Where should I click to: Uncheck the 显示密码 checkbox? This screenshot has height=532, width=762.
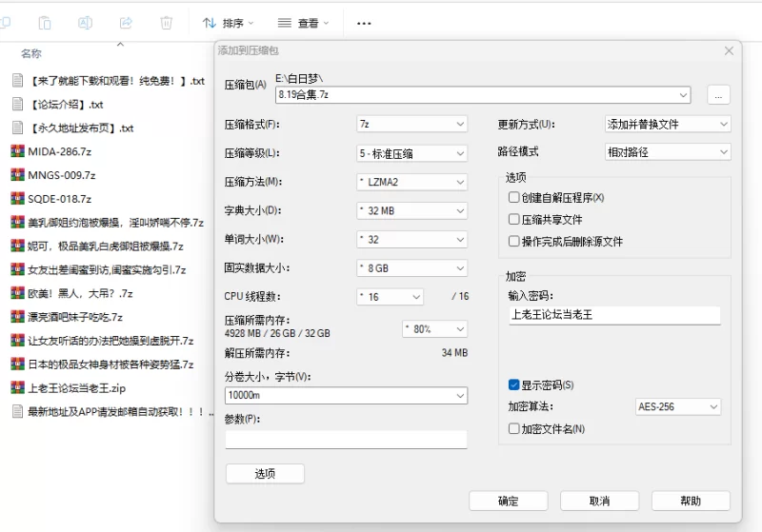513,384
